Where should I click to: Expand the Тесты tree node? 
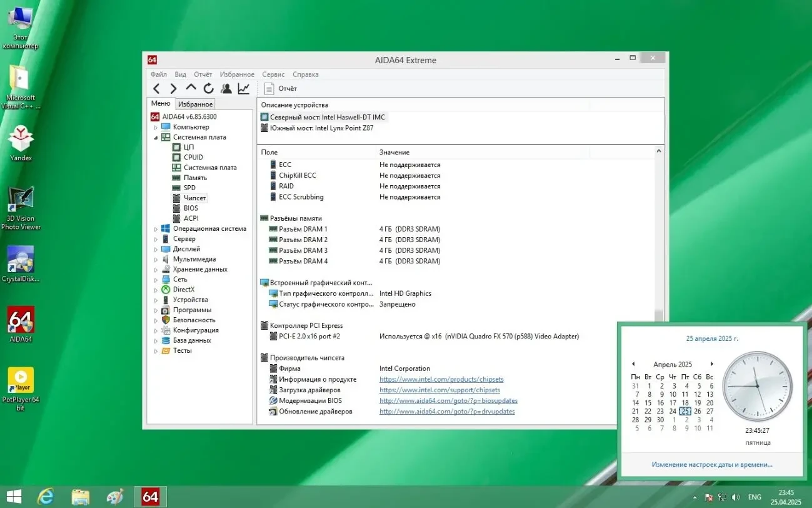(156, 351)
